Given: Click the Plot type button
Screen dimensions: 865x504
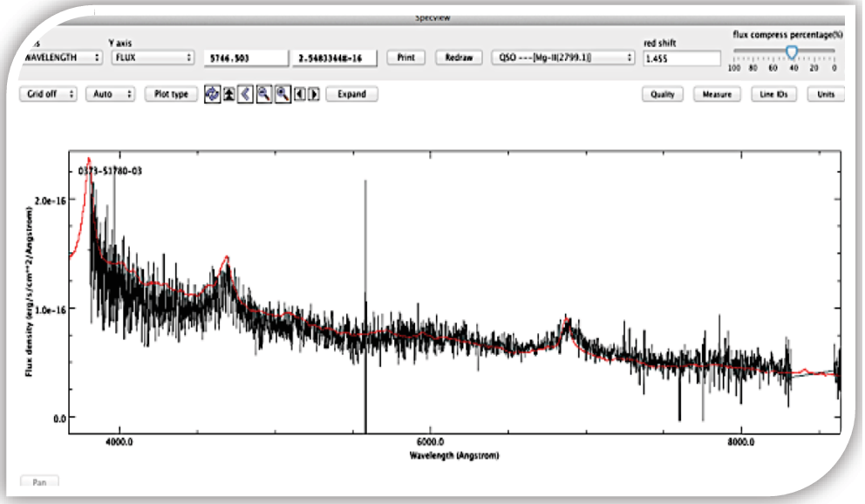Looking at the screenshot, I should 171,94.
